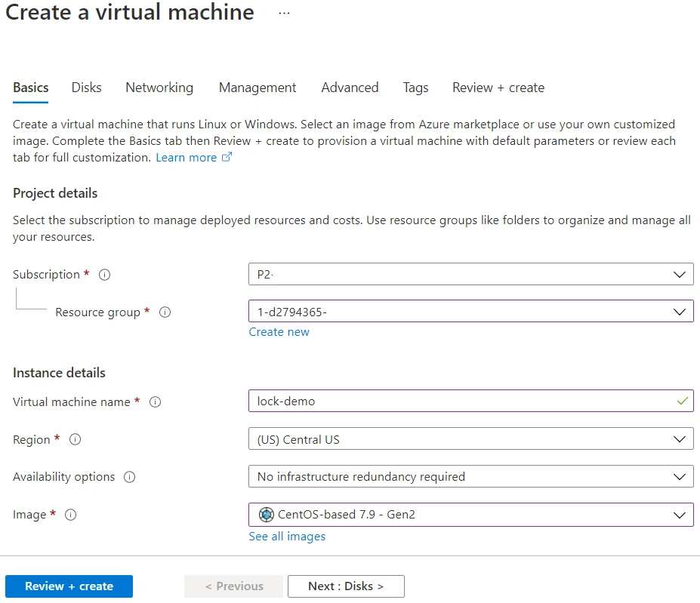Open the See all images link

[x=287, y=536]
